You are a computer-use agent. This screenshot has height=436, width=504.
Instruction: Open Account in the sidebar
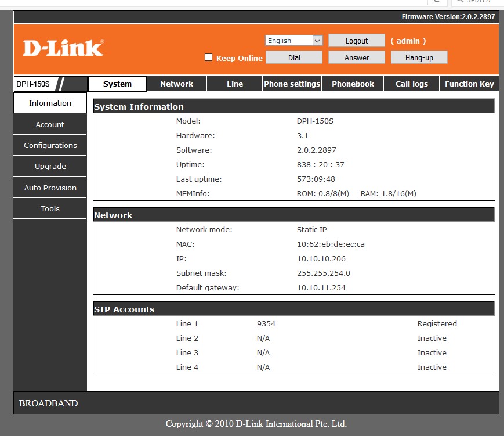(50, 125)
